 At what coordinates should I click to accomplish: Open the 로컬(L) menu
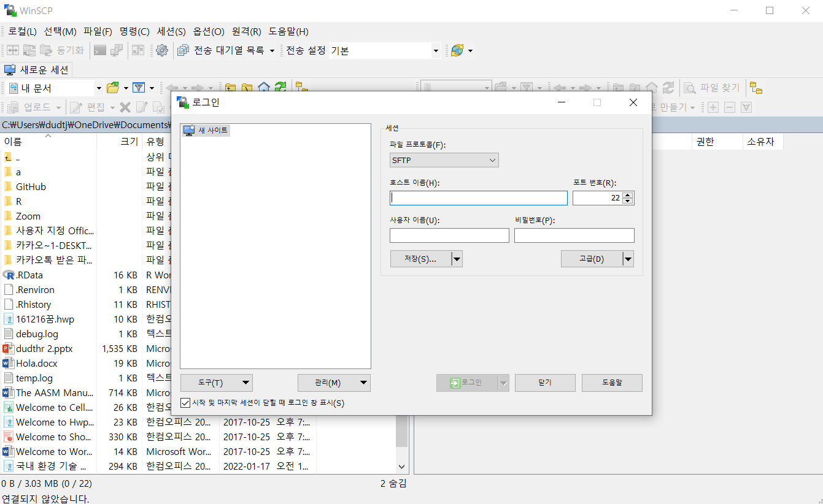click(22, 31)
